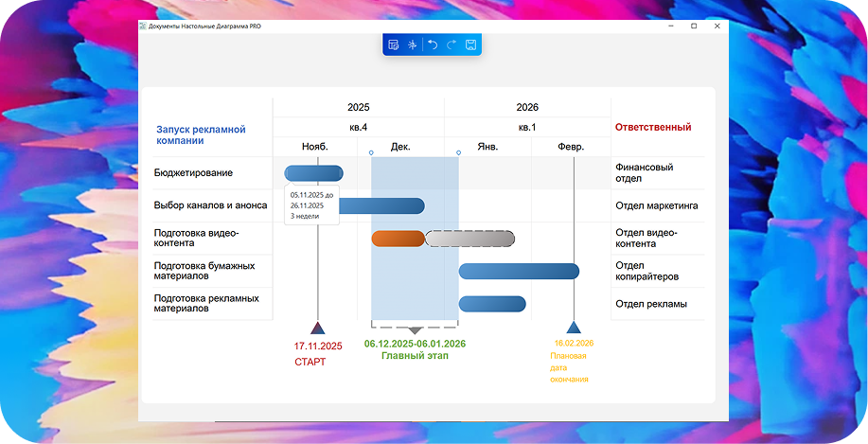Click the table layout icon in toolbar
Screen dimensions: 868x444
point(393,44)
